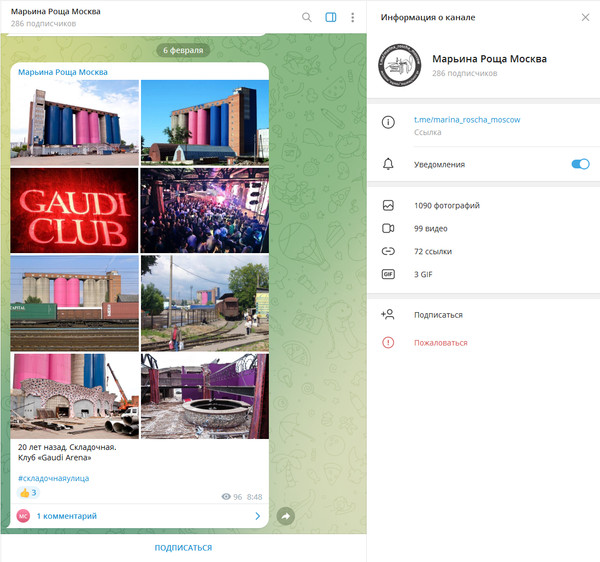The image size is (600, 562).
Task: Click the bottom ПОДПИСАТЬСЯ button
Action: pos(183,548)
